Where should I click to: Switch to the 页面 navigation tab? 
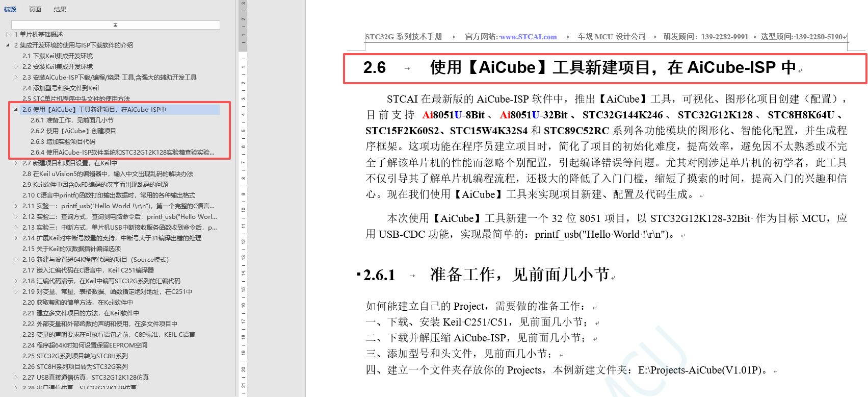click(35, 9)
